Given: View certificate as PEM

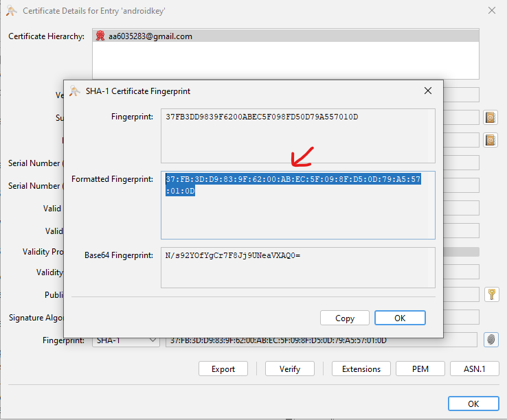Looking at the screenshot, I should click(x=420, y=369).
